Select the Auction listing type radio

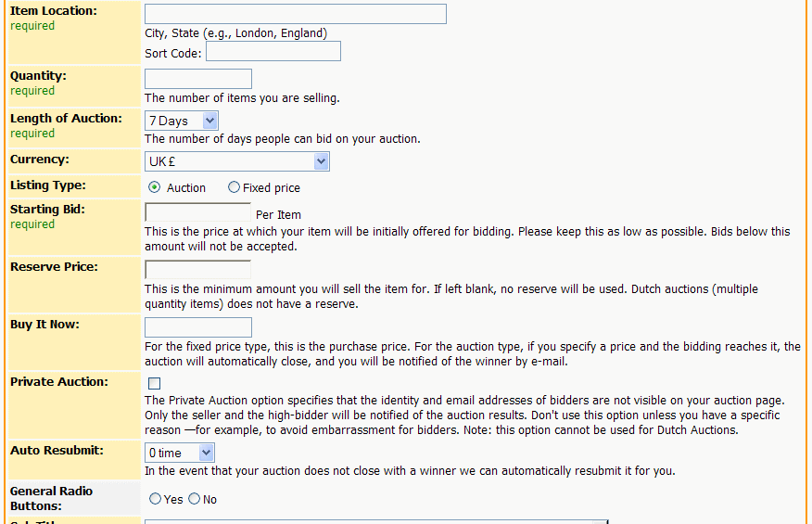pyautogui.click(x=154, y=187)
